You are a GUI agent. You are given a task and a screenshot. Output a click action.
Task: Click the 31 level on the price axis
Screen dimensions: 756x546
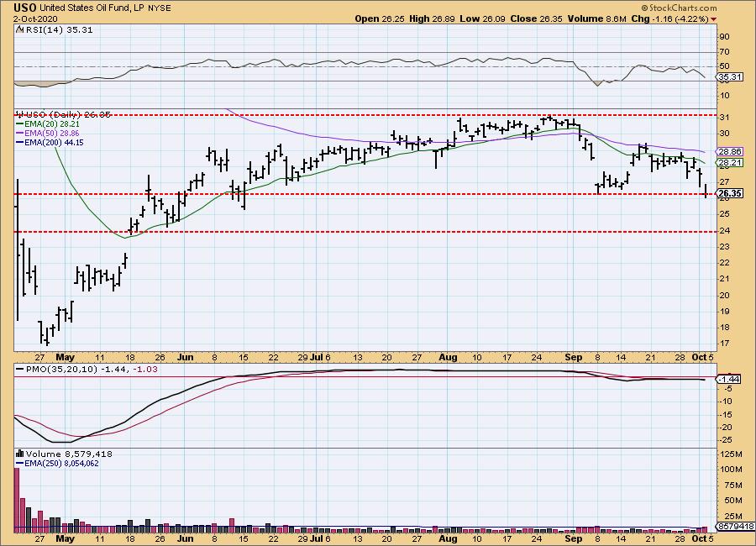724,118
